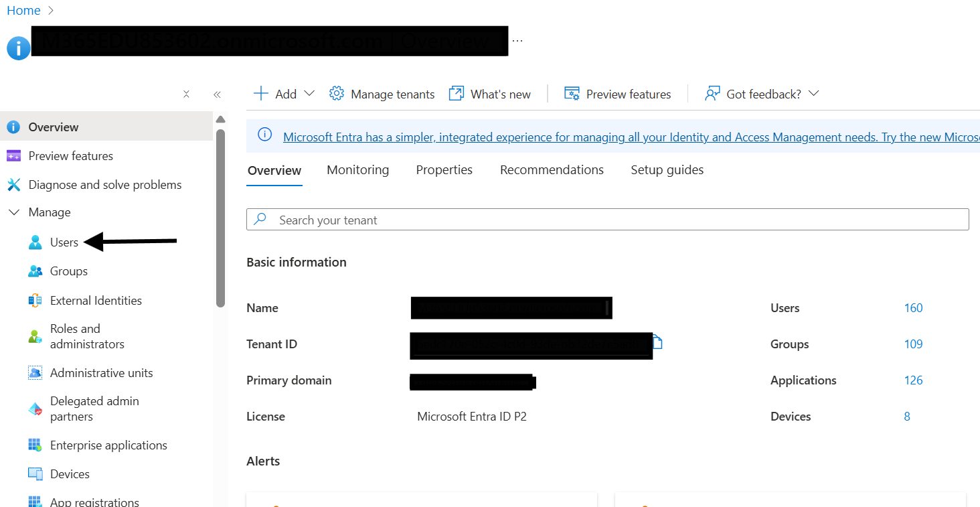
Task: Switch to the Monitoring tab
Action: coord(358,170)
